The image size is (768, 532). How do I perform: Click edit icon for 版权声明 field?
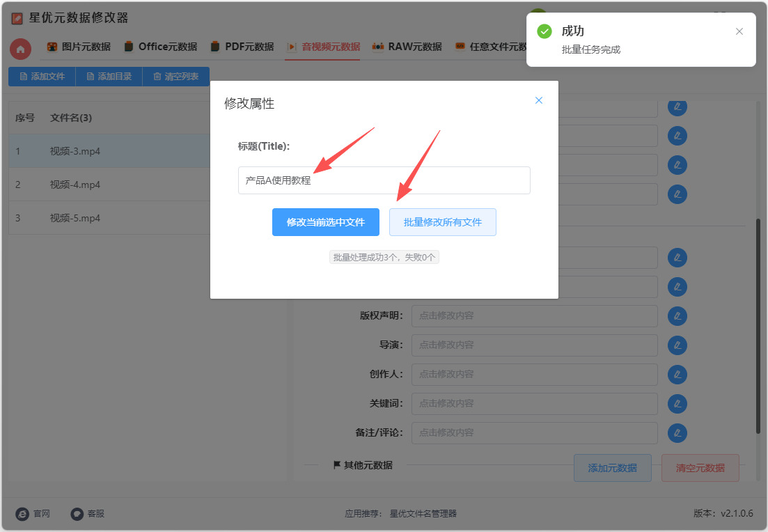pos(677,316)
